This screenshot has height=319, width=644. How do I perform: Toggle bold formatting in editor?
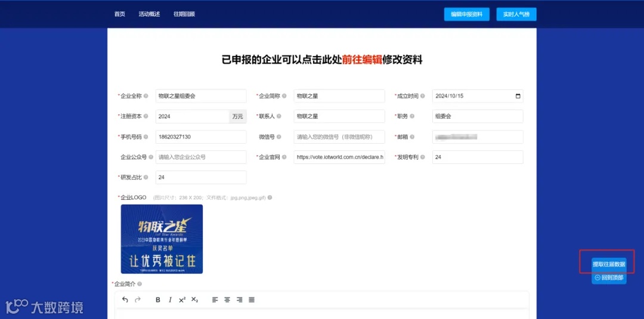point(157,300)
